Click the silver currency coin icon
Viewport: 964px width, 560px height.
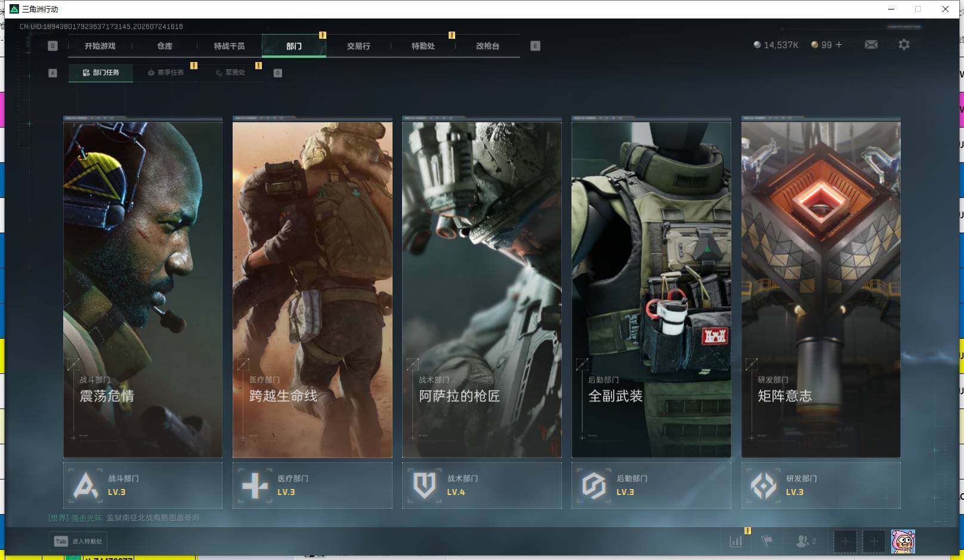pos(757,45)
